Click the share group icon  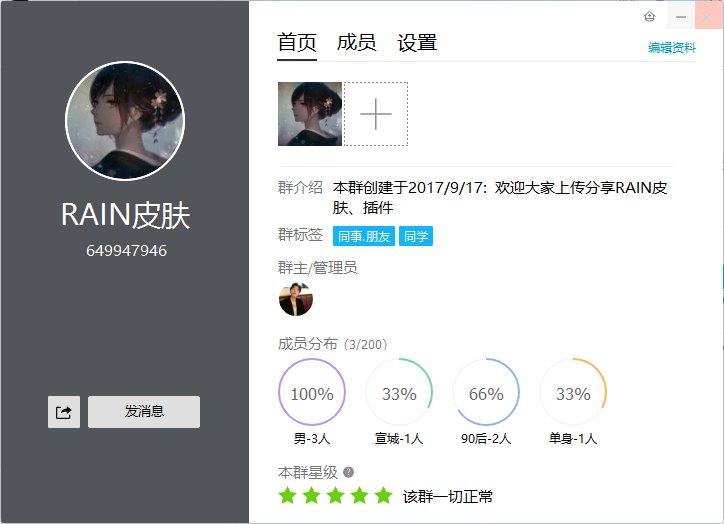[64, 412]
